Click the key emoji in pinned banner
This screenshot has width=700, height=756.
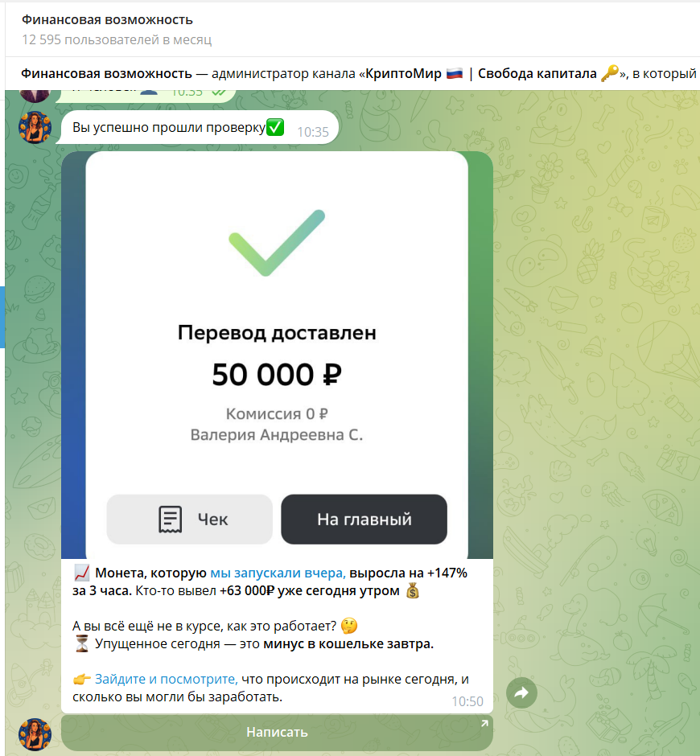(x=610, y=73)
